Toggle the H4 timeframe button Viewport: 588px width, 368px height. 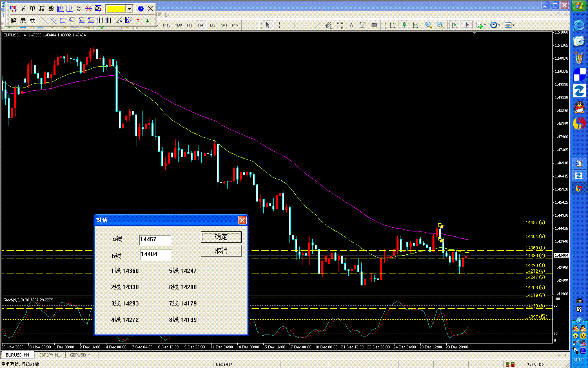coord(201,25)
